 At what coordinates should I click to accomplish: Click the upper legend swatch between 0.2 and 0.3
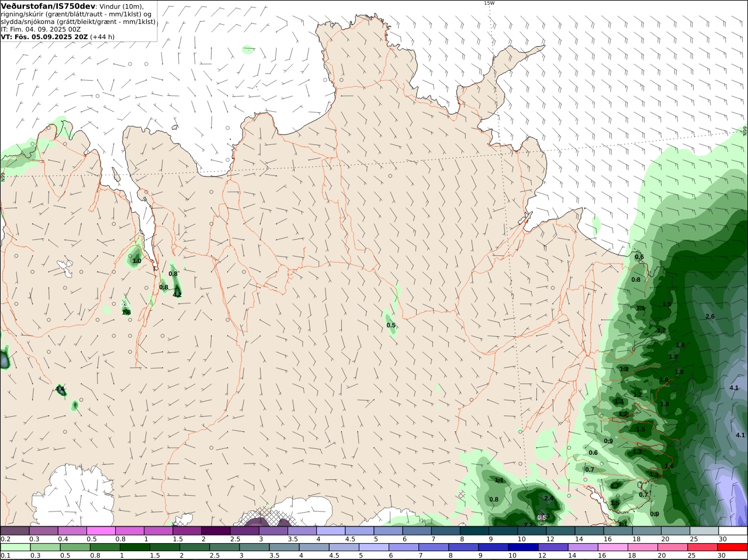[15, 530]
